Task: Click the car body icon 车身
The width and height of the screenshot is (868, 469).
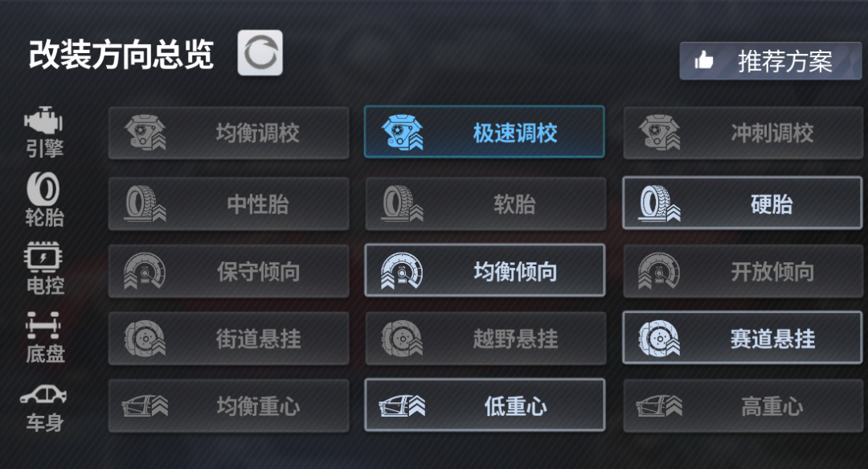Action: (43, 395)
